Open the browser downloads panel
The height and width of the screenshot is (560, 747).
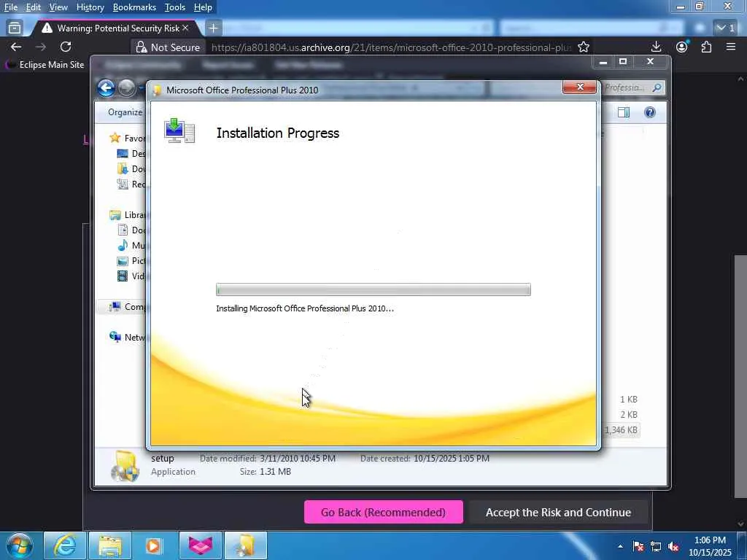pyautogui.click(x=656, y=47)
